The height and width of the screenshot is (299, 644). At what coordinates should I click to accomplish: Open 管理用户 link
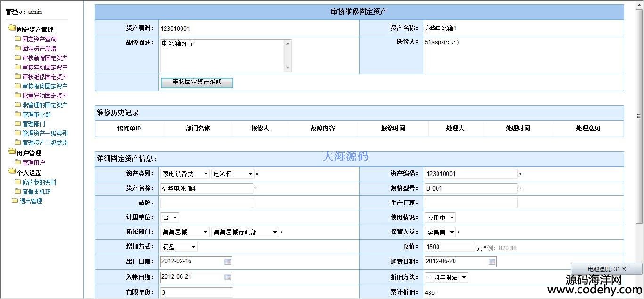tap(33, 162)
